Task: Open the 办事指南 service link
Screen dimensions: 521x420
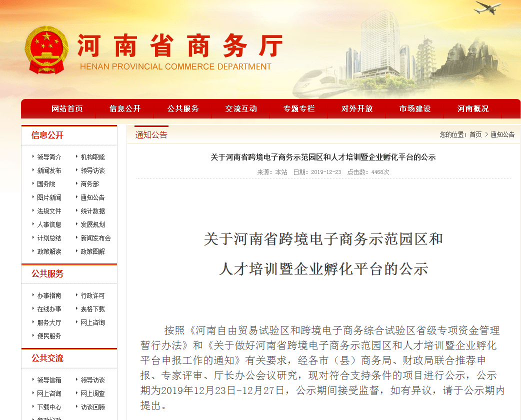Action: 49,295
